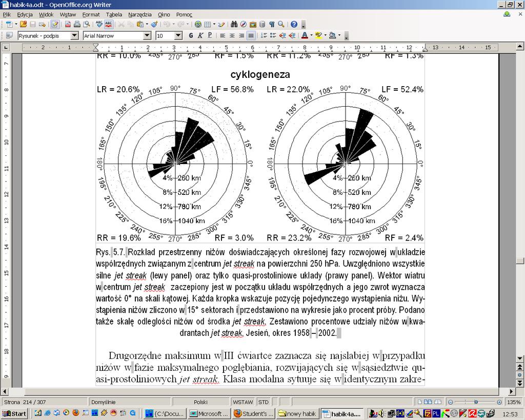
Task: Open the Zoom magnifier tool
Action: pos(281,24)
